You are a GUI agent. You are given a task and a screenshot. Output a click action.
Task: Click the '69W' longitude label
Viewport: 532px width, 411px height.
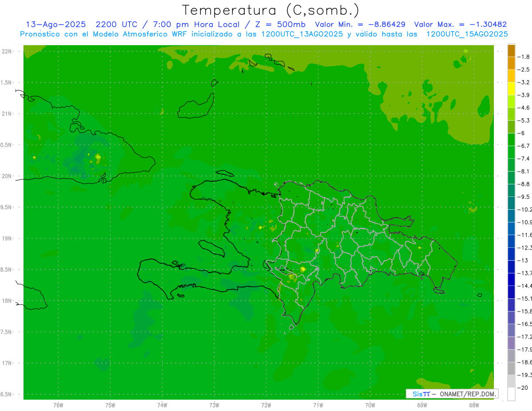click(422, 405)
